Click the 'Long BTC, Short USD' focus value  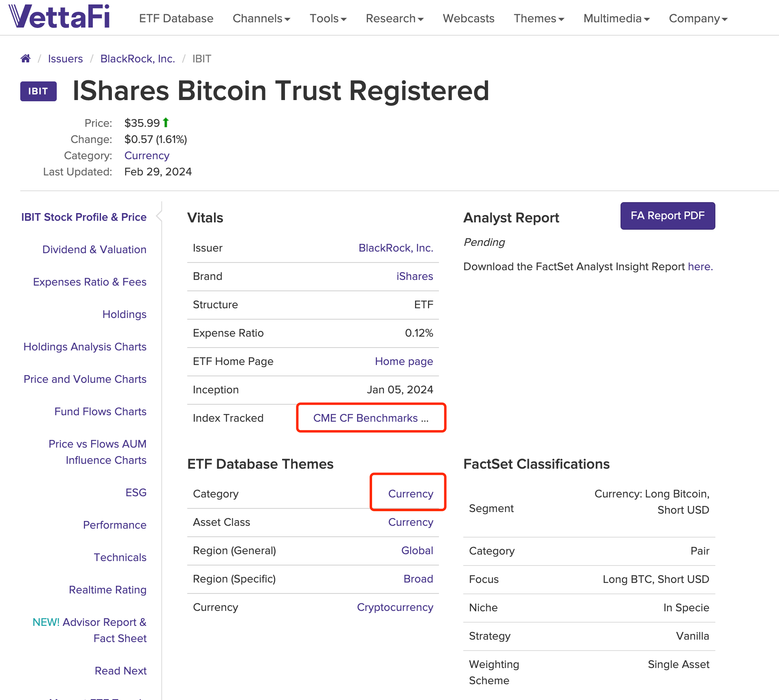point(656,579)
